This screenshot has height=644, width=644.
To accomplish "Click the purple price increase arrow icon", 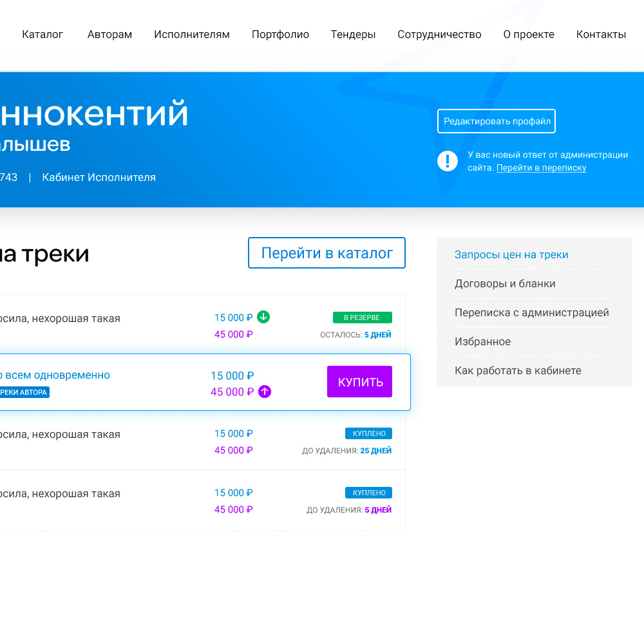I will tap(264, 392).
